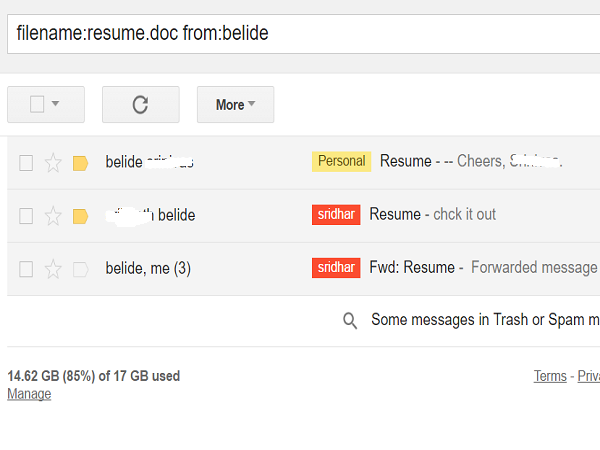
Task: Open the Manage storage link
Action: tap(29, 394)
